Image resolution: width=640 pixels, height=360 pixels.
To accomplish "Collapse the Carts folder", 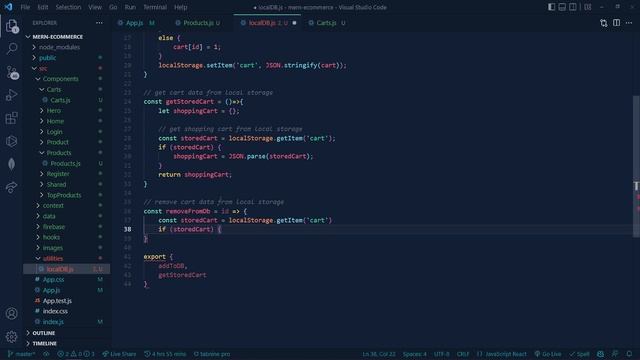I will (x=66, y=89).
